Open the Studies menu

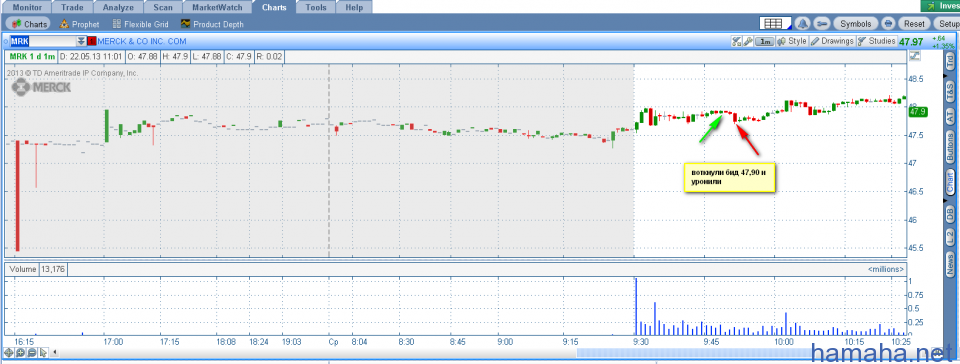[x=876, y=42]
